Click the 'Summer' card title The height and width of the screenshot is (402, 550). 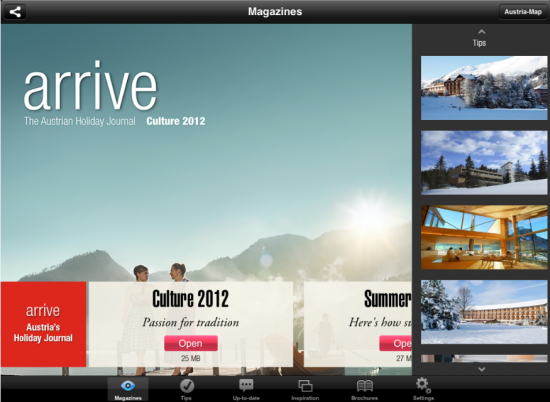387,299
